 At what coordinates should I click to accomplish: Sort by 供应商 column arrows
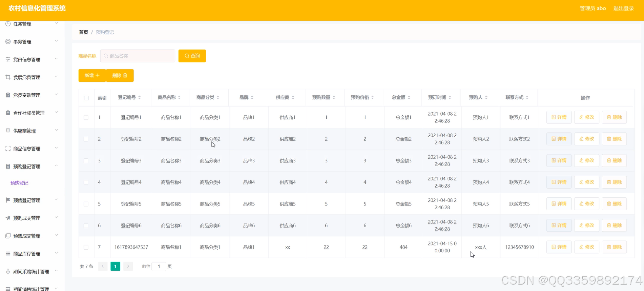pyautogui.click(x=293, y=98)
